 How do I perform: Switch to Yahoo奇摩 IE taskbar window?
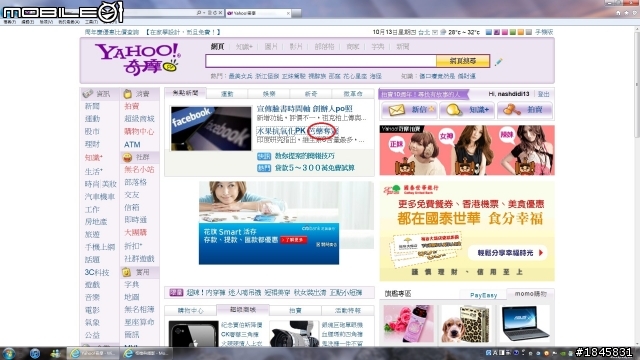point(93,353)
